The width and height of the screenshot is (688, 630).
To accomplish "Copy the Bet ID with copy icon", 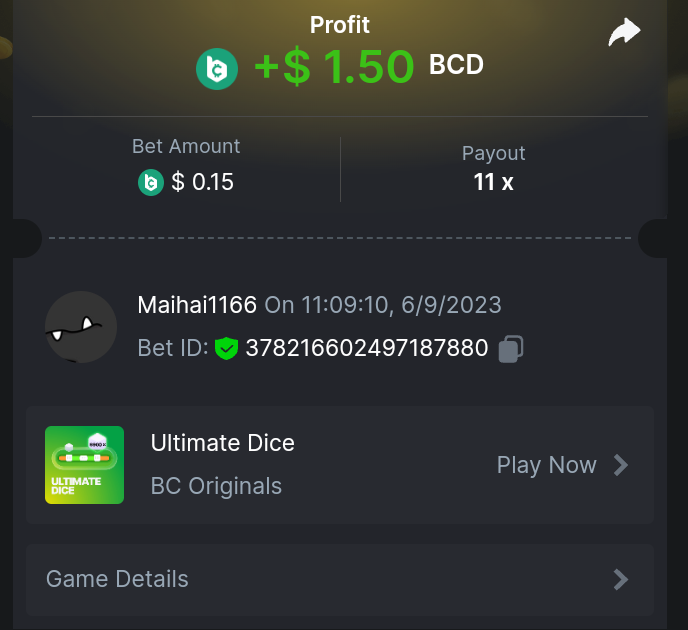I will 511,348.
